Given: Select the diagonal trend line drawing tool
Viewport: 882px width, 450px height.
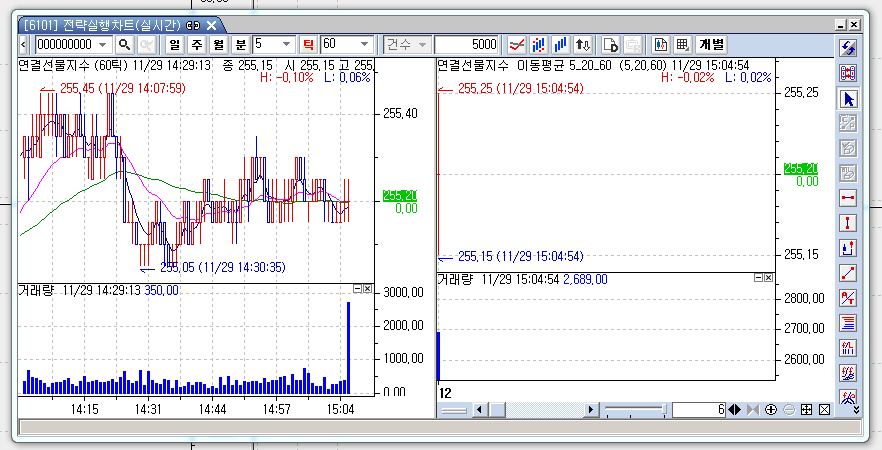Looking at the screenshot, I should (x=848, y=272).
